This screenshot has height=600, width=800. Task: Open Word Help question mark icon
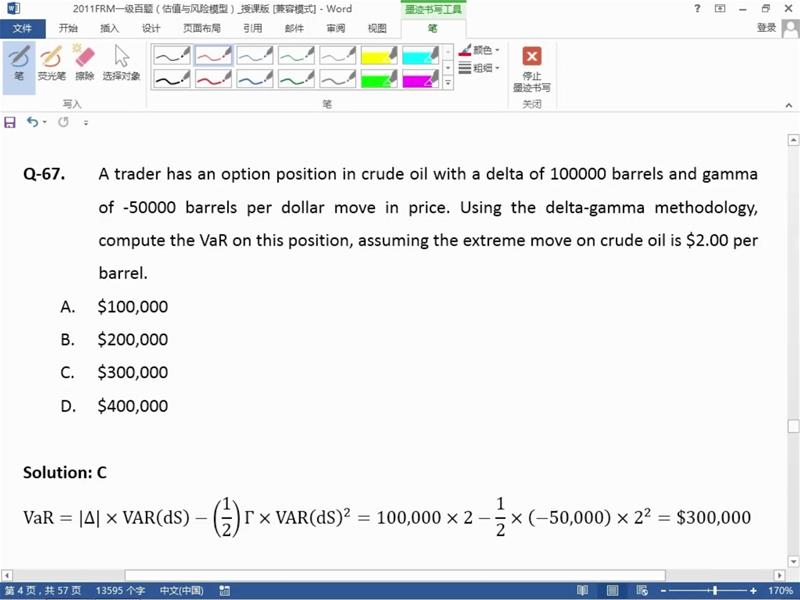[697, 9]
